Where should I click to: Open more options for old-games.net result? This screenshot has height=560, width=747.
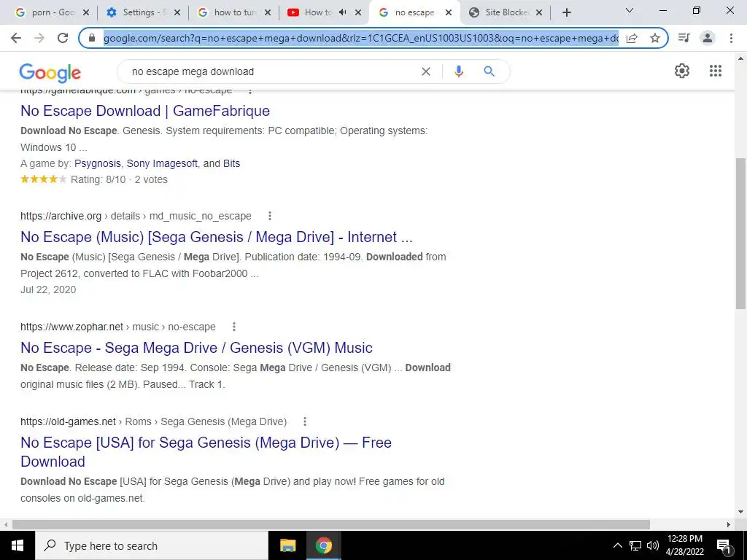[x=305, y=421]
